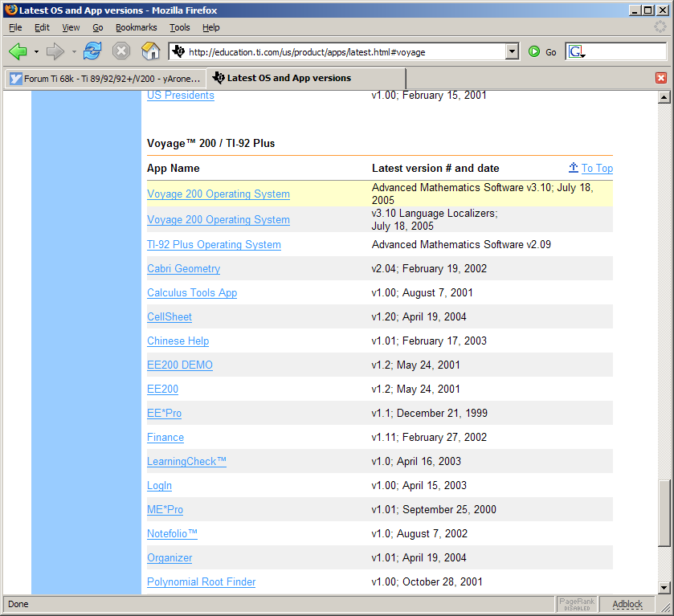674x616 pixels.
Task: Open the ME*Pro link
Action: 165,509
